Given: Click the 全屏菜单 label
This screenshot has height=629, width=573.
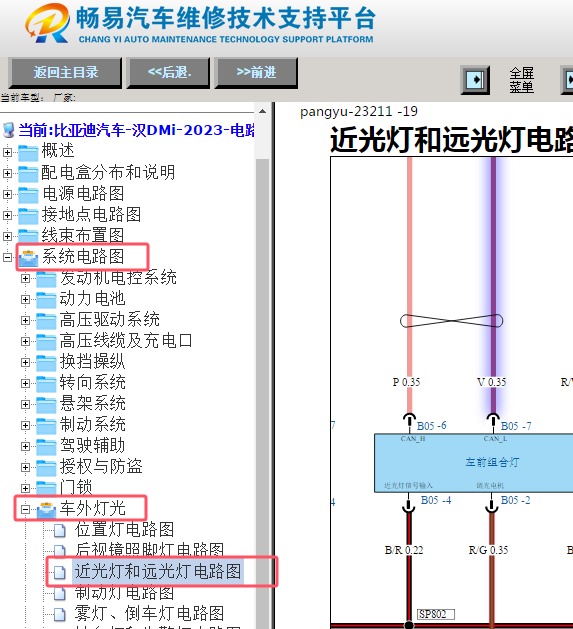Looking at the screenshot, I should coord(521,79).
